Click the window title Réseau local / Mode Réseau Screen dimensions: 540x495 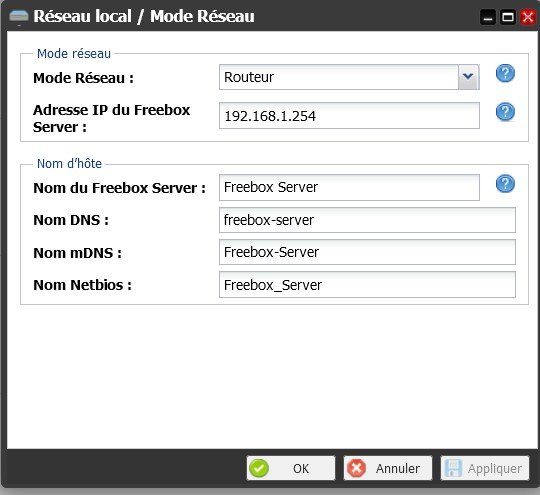[x=144, y=17]
